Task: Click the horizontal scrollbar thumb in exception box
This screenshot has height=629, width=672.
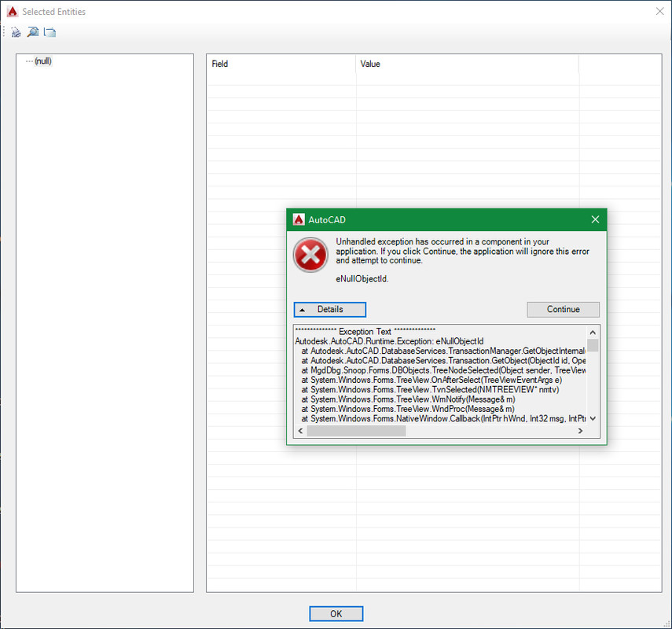Action: 356,431
